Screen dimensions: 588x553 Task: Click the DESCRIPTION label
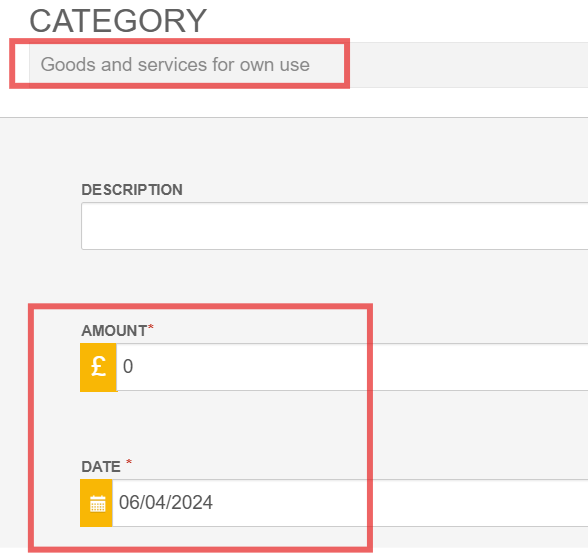[x=132, y=190]
